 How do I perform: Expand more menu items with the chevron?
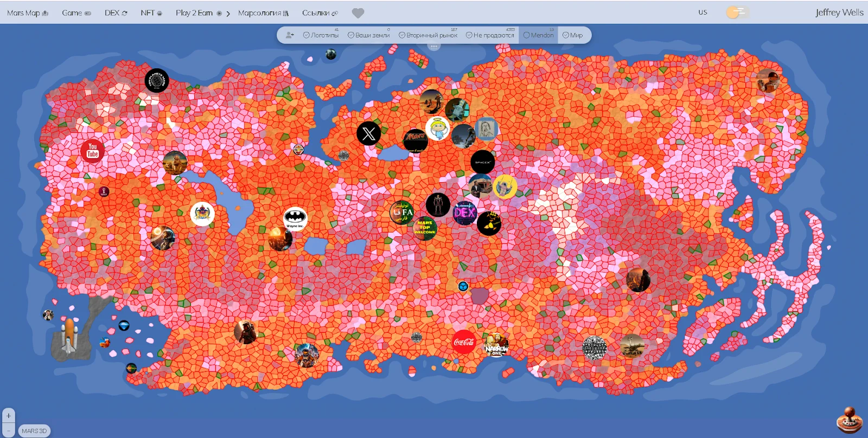click(228, 14)
